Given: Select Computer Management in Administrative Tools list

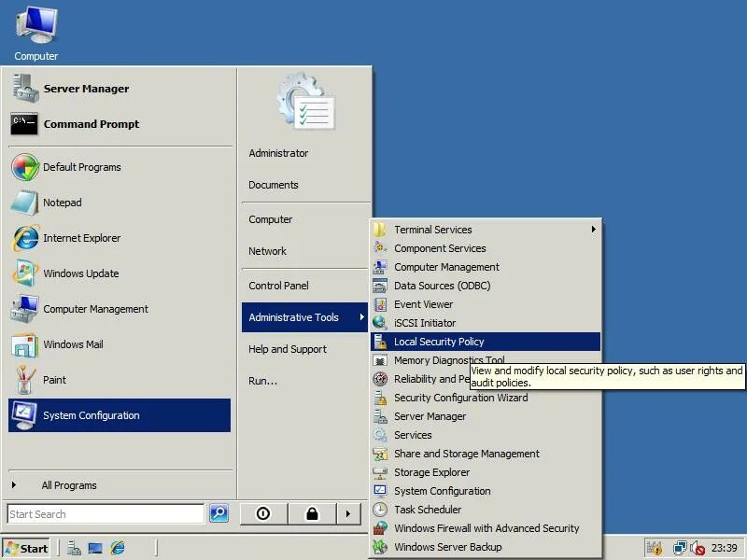Looking at the screenshot, I should click(486, 267).
